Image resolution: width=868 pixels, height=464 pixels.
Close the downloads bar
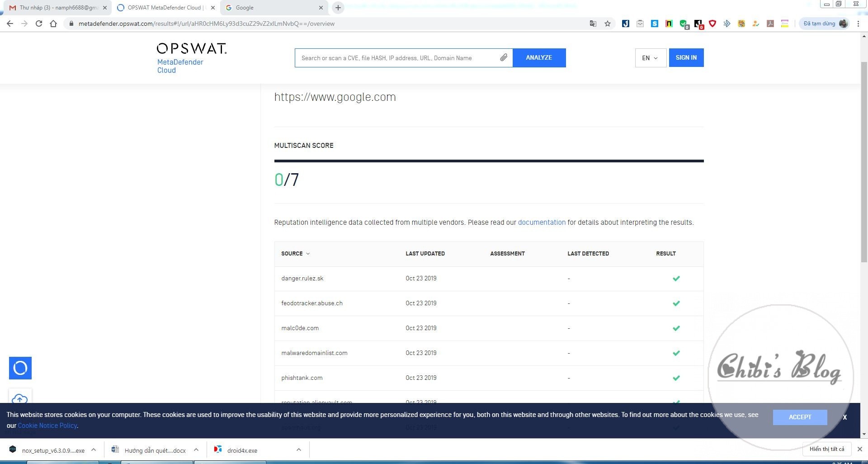click(x=860, y=449)
